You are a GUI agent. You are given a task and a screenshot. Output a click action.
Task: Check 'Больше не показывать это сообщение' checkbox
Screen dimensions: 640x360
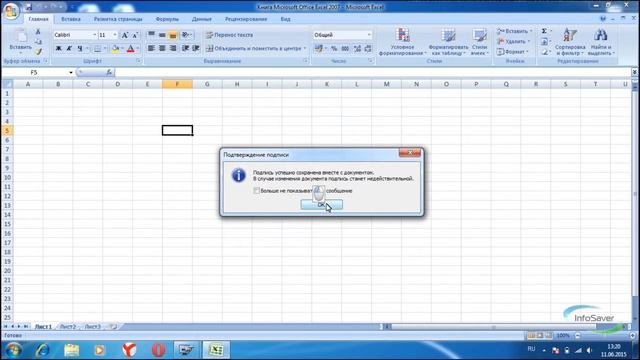[x=256, y=191]
